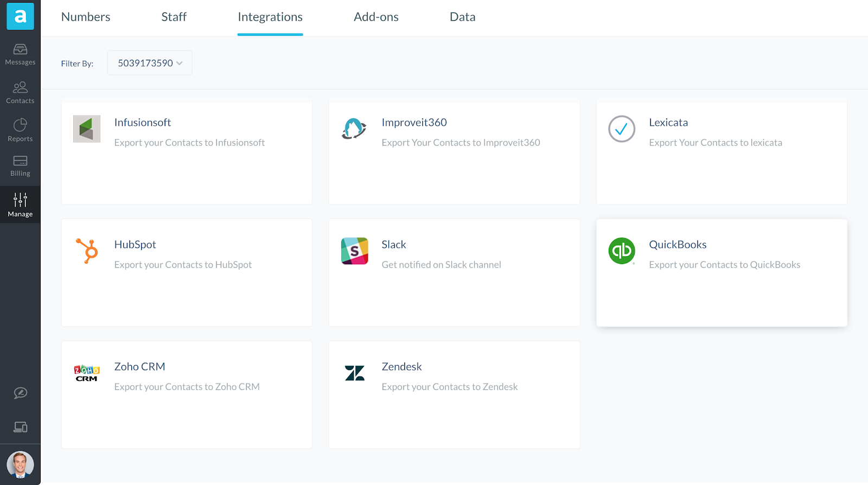The image size is (868, 485).
Task: Click the Zendesk integration title
Action: 401,367
